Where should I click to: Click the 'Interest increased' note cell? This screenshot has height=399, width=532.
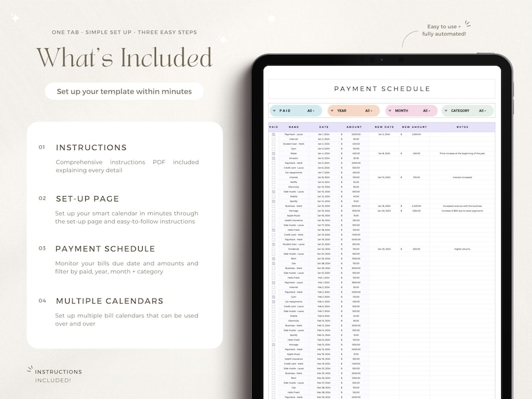tap(462, 177)
